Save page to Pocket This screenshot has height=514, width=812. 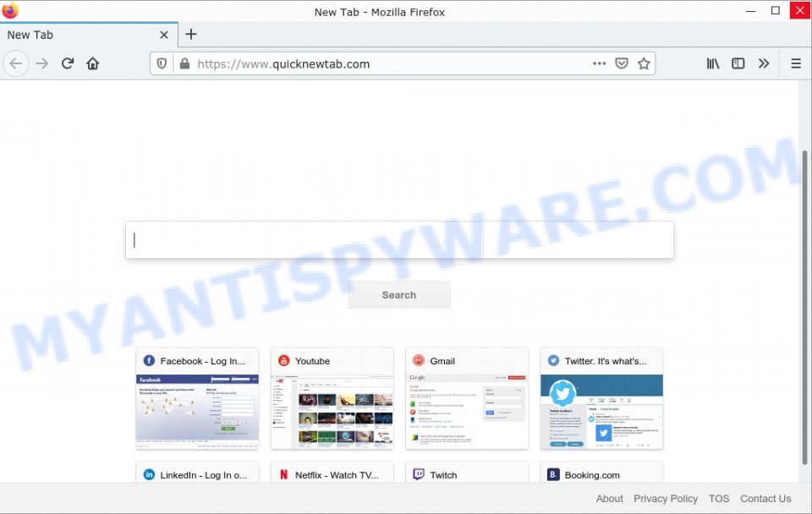coord(622,63)
